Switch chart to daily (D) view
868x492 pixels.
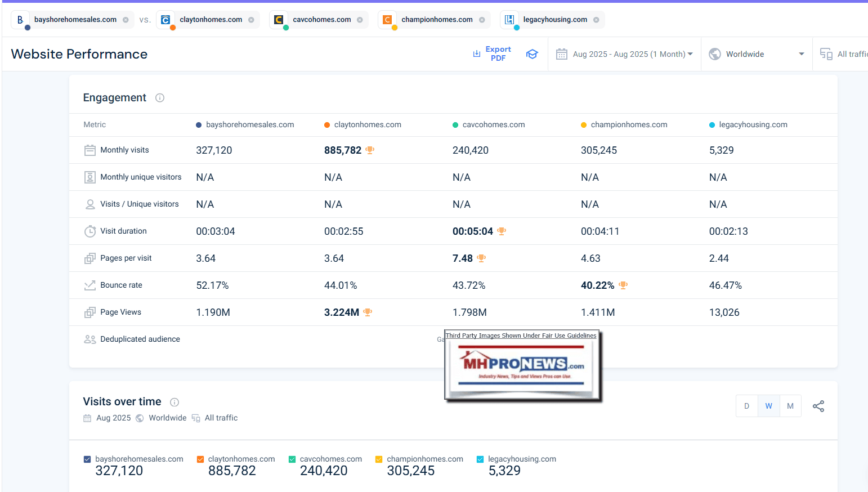[x=747, y=406]
